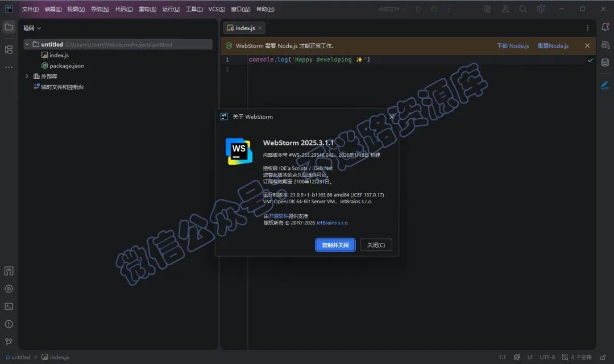
Task: Open the 4 个空格 indent settings
Action: click(576, 357)
